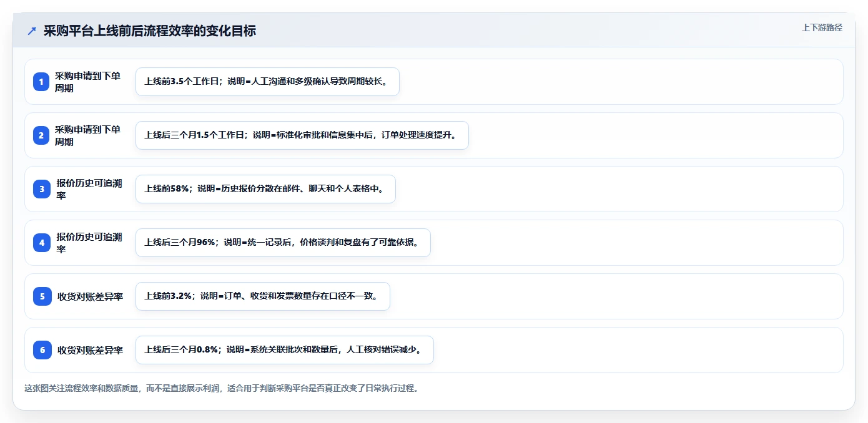Click 收货对账差异率 label in row 5
868x423 pixels.
pyautogui.click(x=90, y=296)
